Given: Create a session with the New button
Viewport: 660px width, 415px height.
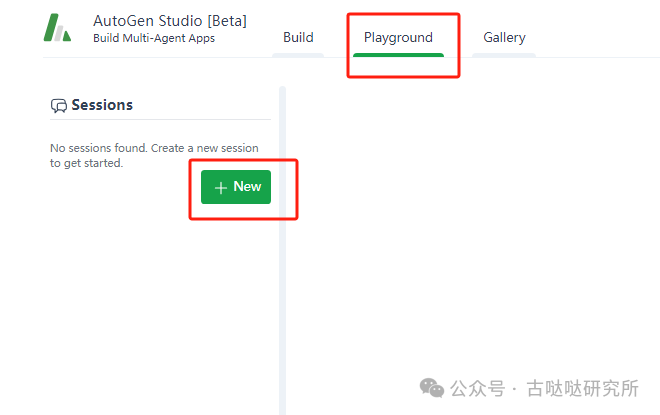Looking at the screenshot, I should 236,187.
